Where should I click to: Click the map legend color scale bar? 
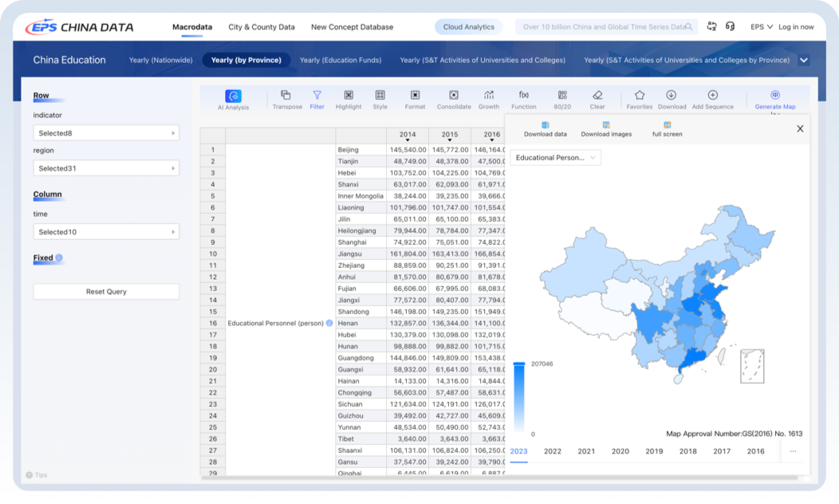519,397
